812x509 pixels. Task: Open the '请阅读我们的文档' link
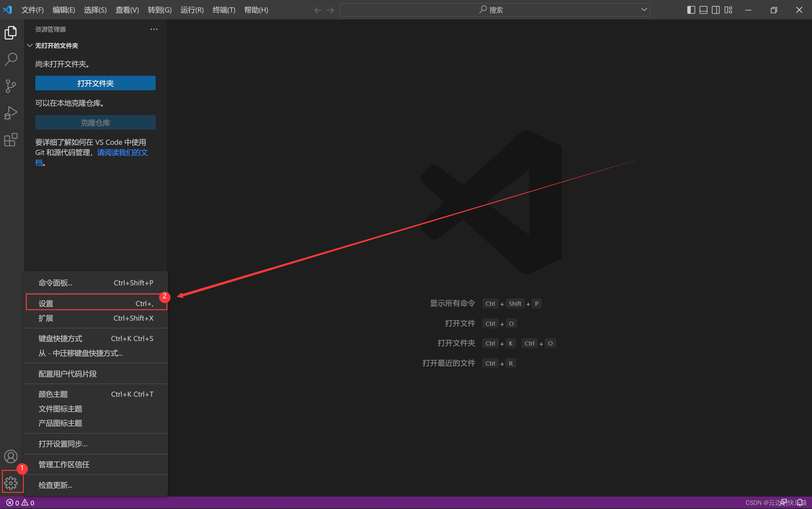(x=122, y=152)
